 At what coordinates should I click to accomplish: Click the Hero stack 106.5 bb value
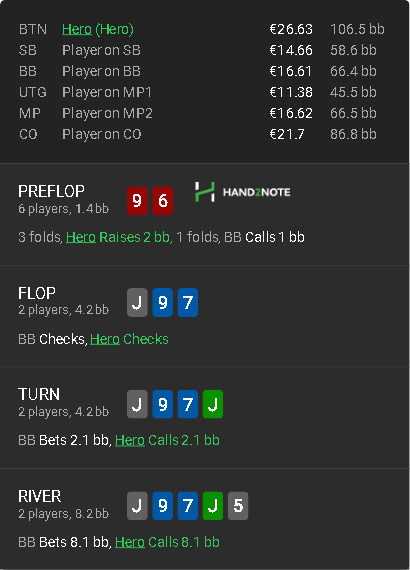357,29
